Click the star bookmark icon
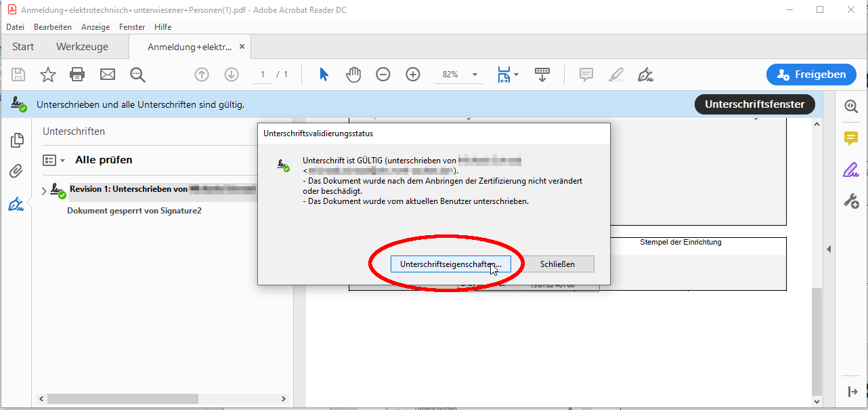868x410 pixels. tap(48, 75)
